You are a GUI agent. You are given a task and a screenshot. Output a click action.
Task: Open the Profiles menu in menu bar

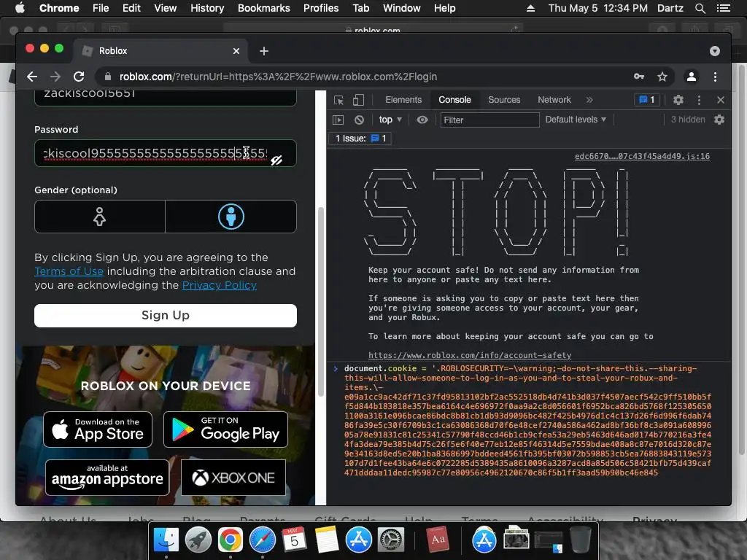pos(321,8)
